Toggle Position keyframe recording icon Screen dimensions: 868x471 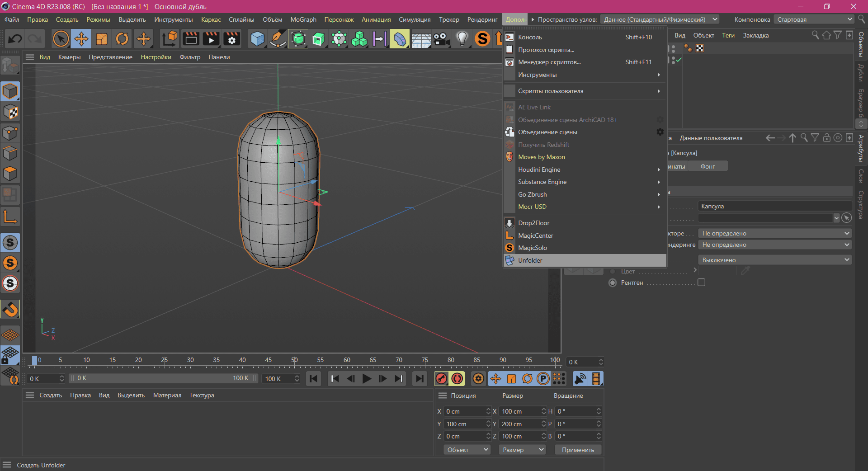point(495,379)
